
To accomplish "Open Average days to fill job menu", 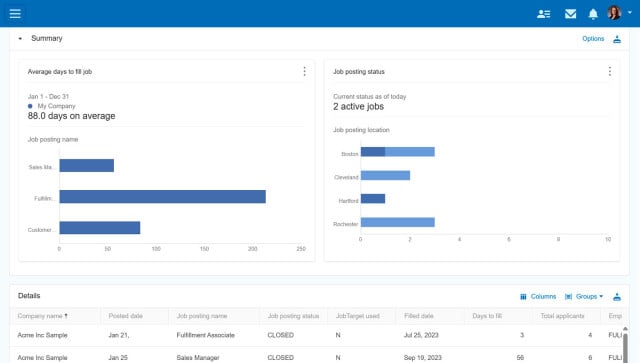I will (304, 71).
